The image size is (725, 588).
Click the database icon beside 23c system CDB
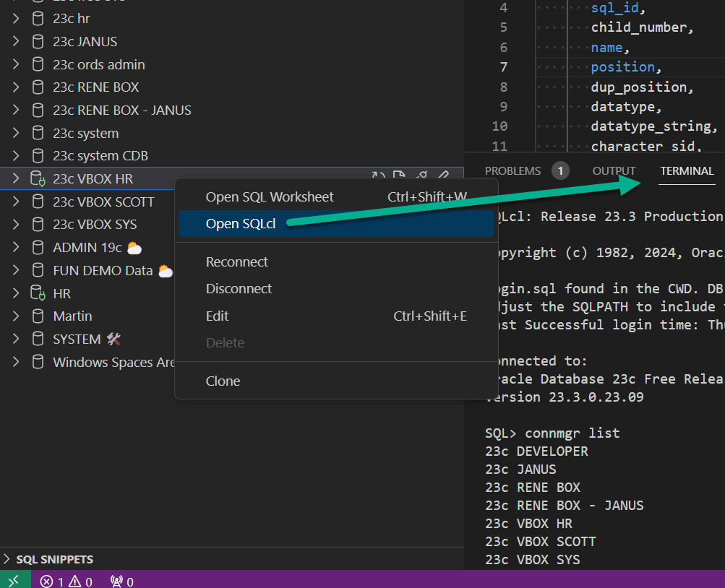[38, 156]
